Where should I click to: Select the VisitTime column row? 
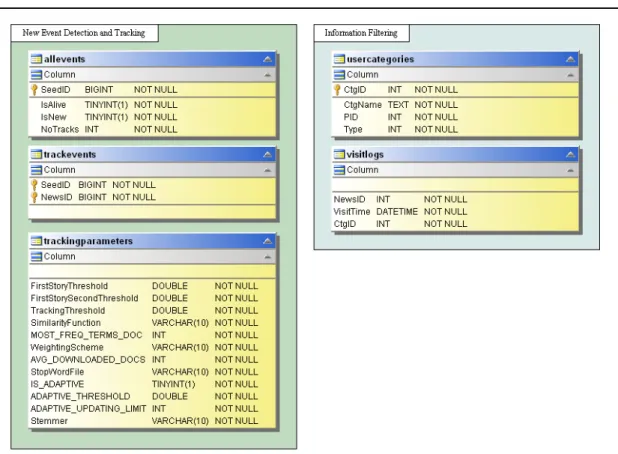click(455, 212)
